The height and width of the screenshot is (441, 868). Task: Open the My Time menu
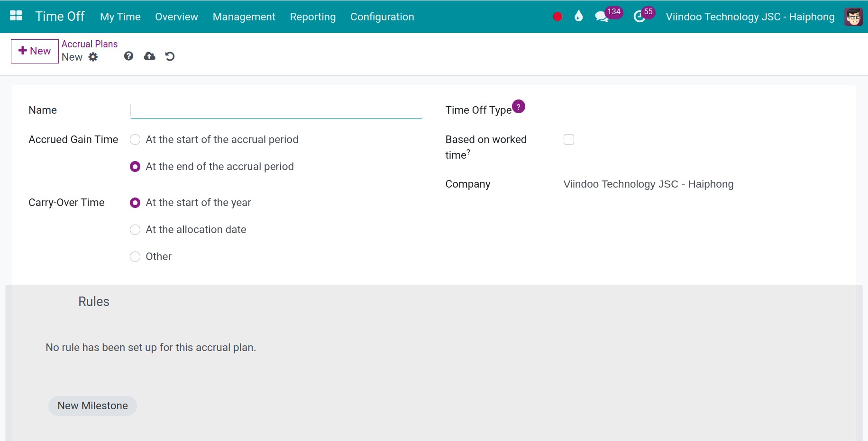click(x=120, y=17)
